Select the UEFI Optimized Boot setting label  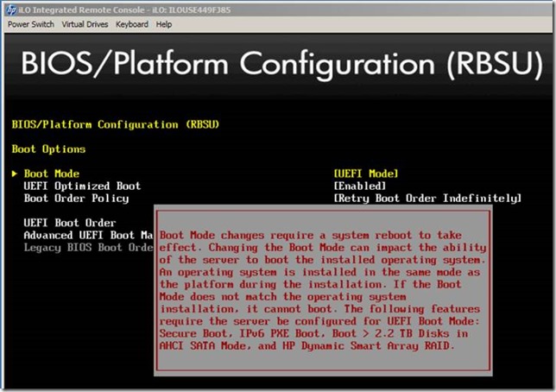(82, 187)
